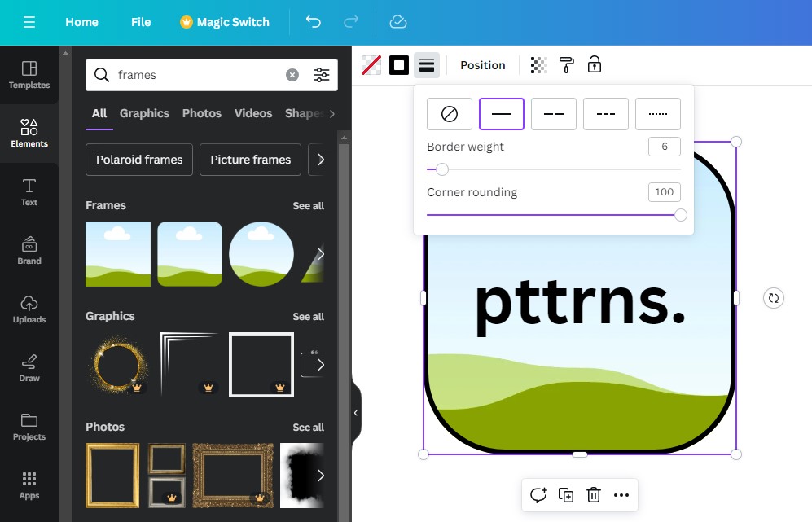Show more suggestion chips after Picture frames
Screen dimensions: 812x522
[321, 160]
